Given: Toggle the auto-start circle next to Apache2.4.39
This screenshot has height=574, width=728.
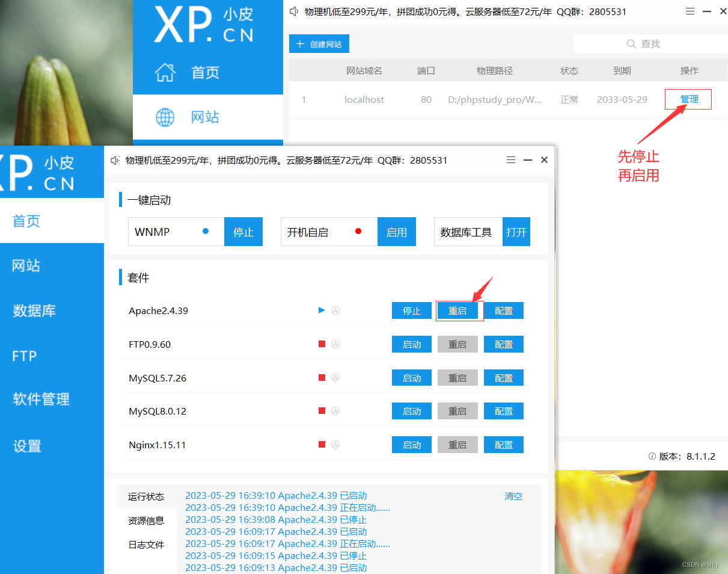Looking at the screenshot, I should click(x=335, y=310).
